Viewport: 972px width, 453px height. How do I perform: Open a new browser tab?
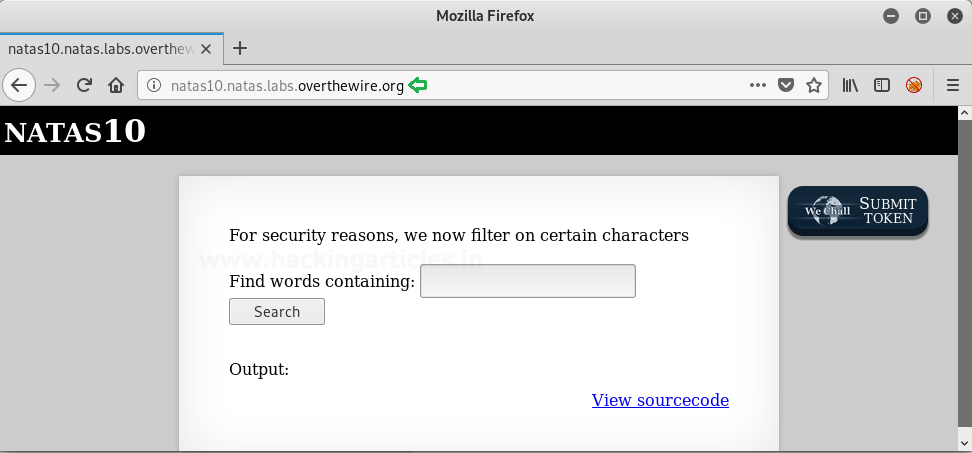tap(240, 48)
